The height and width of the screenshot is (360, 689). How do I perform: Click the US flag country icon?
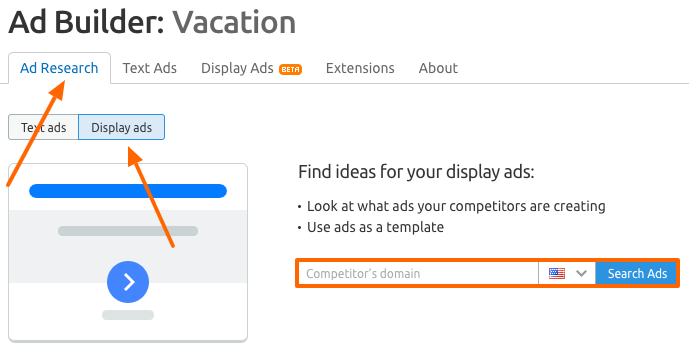[x=557, y=273]
